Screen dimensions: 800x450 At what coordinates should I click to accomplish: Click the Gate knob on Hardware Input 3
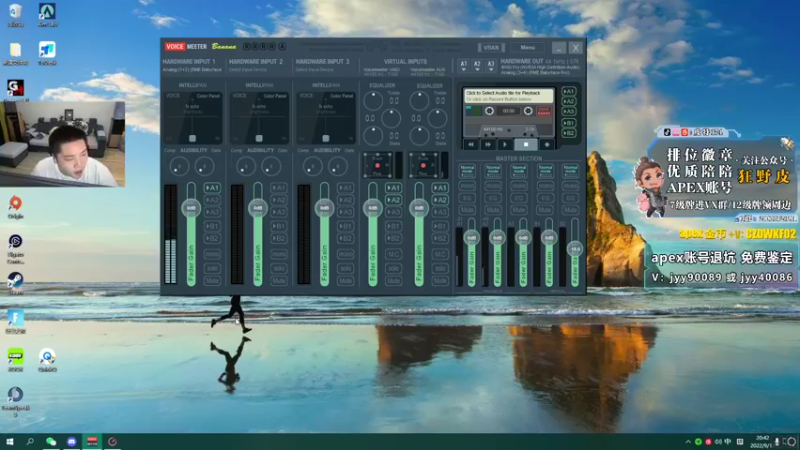[x=338, y=166]
